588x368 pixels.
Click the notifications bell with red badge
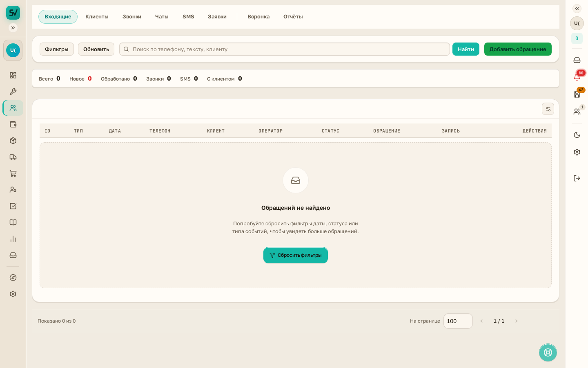point(577,77)
